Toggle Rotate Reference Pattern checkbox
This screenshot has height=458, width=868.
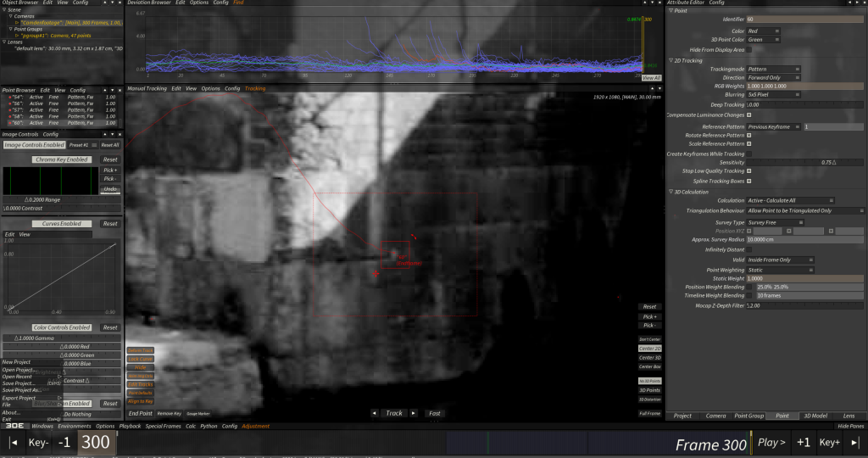coord(749,135)
